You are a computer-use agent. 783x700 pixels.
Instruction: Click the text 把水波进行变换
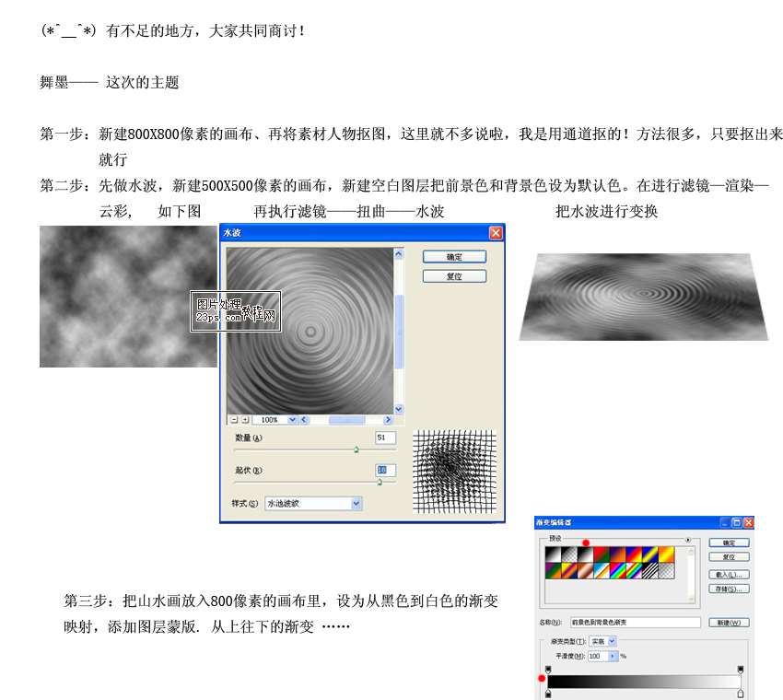tap(607, 211)
